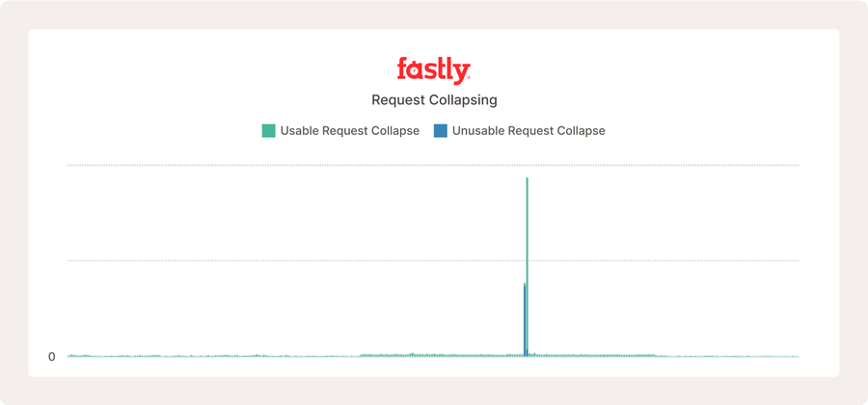Click the middle dotted gridline
868x405 pixels.
pos(433,260)
